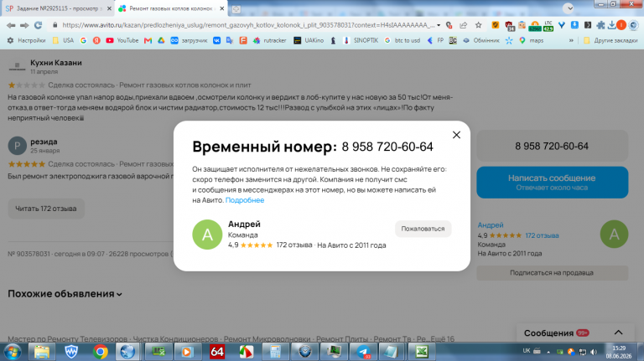Expand 'Похожие объявления' section

tap(65, 294)
